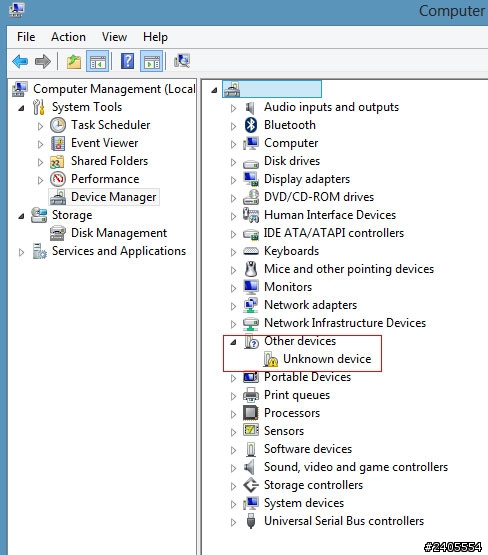Screen dimensions: 488x555
Task: Click the Forward arrow toolbar icon
Action: (x=43, y=62)
